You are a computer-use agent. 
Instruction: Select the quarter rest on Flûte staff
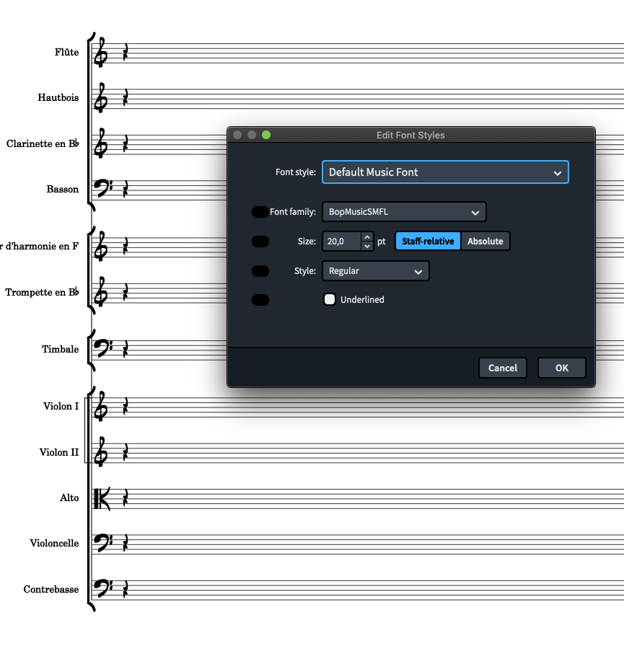(126, 53)
